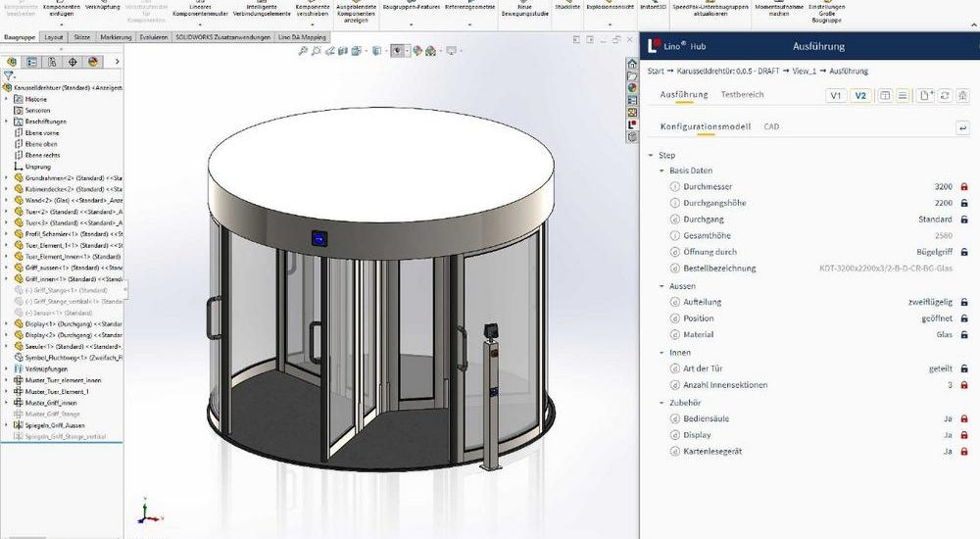
Task: Open the PropertyManager tab icon
Action: (x=32, y=61)
